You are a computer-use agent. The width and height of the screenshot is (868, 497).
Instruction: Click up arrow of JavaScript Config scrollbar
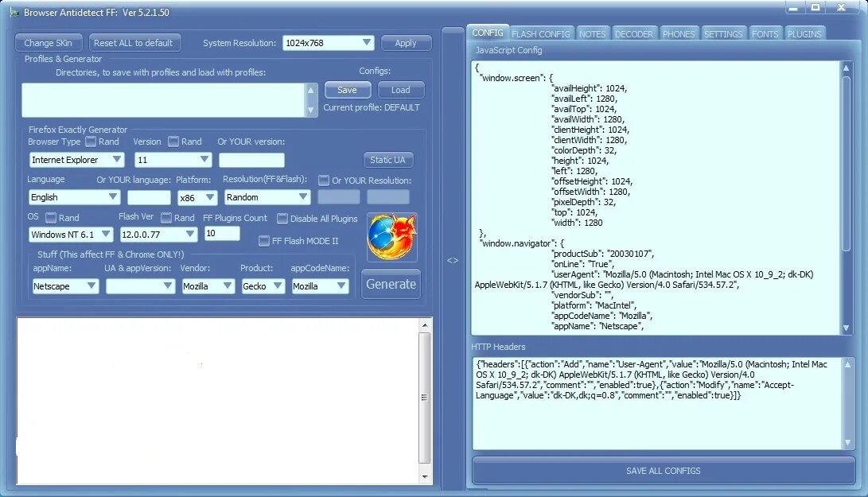click(846, 68)
